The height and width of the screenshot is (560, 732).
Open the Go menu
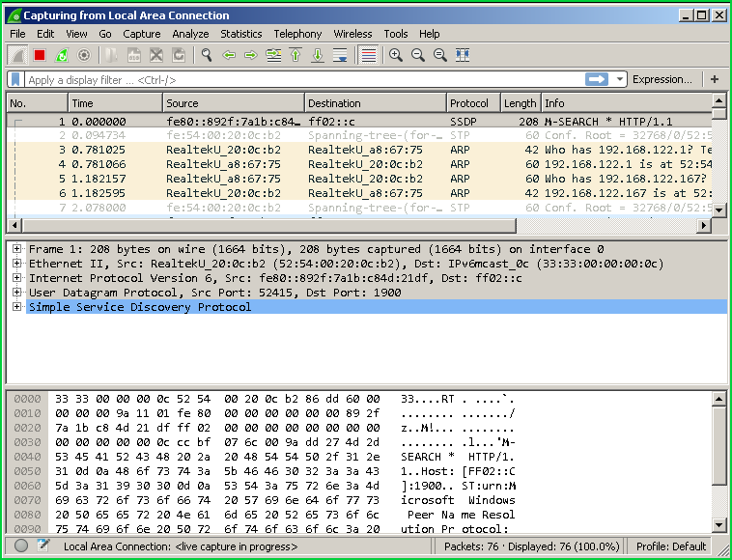pos(105,34)
